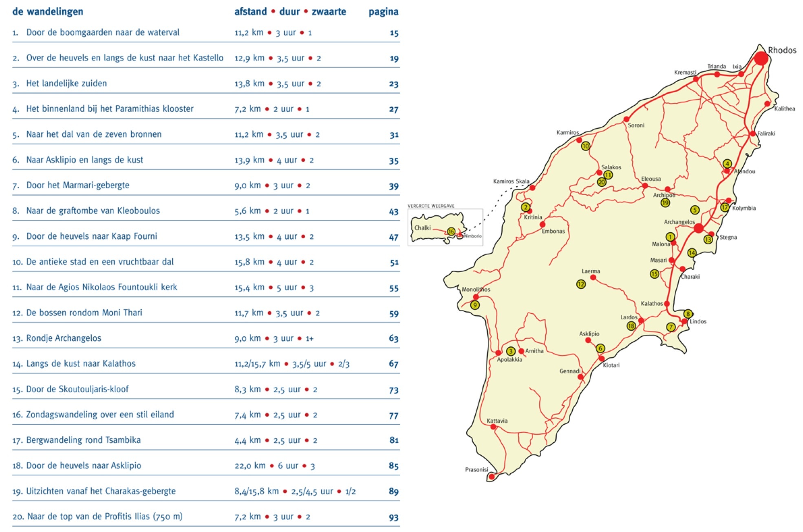
Task: Open walk 13 Rondje Archangelos entry
Action: (64, 338)
